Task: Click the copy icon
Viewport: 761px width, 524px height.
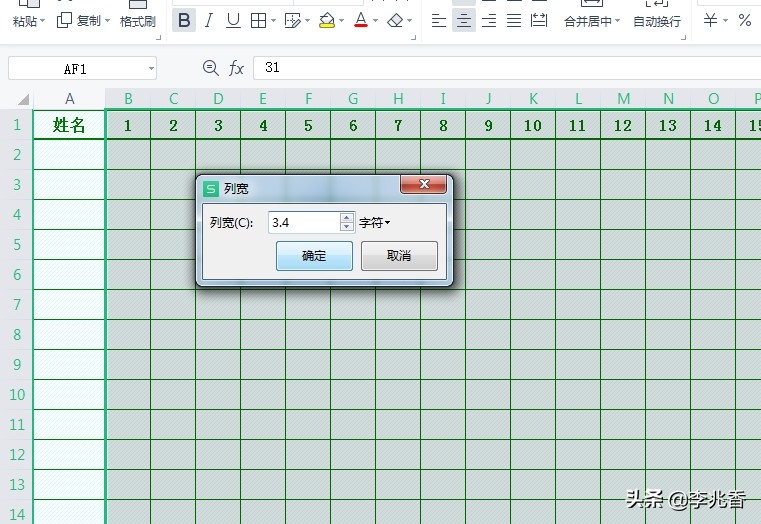Action: pos(64,20)
